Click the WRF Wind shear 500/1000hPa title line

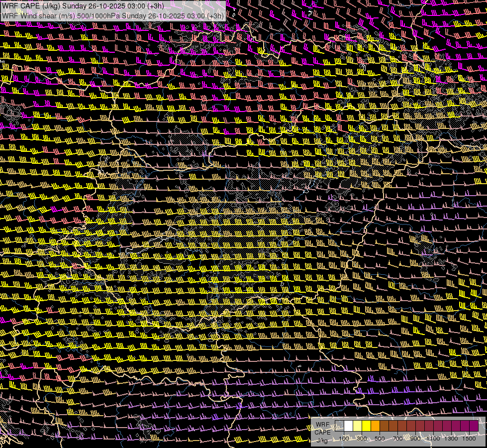pos(113,16)
